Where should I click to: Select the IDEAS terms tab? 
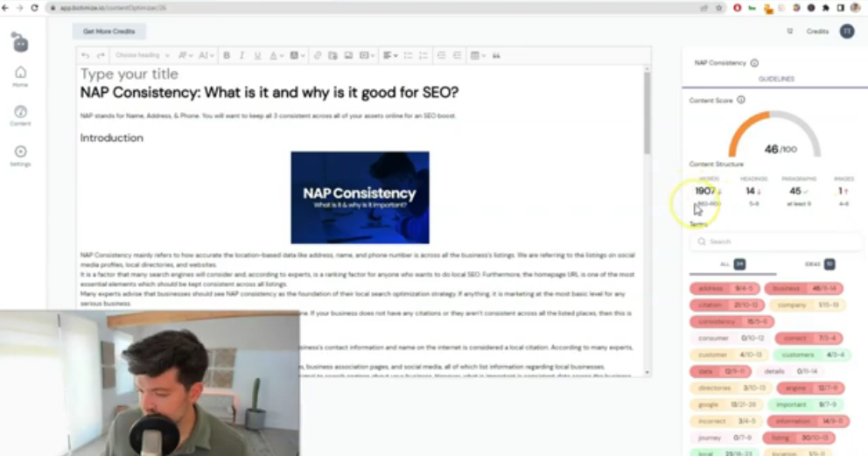(x=820, y=264)
